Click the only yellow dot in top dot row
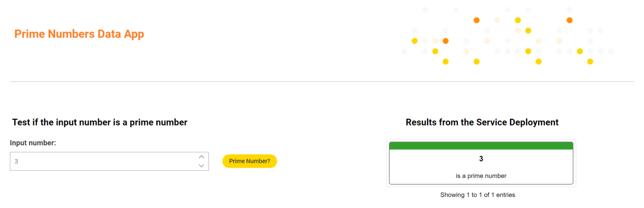644x208 pixels. (x=518, y=20)
